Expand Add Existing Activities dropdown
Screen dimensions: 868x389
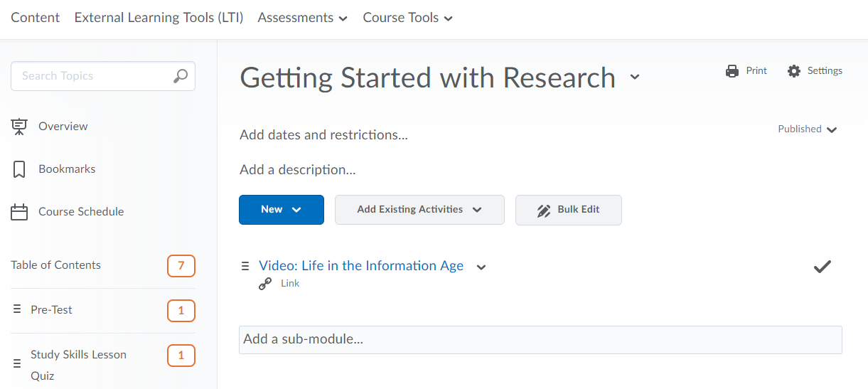coord(419,210)
